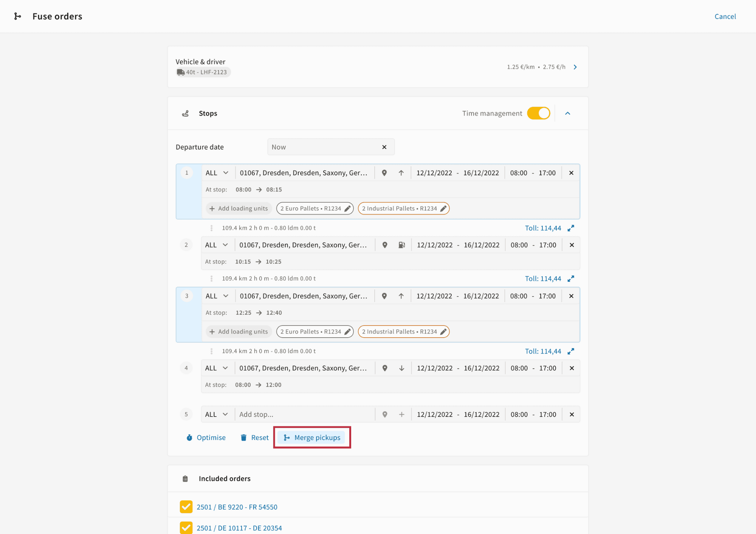The width and height of the screenshot is (756, 534).
Task: Click map pin icon on stop 1
Action: tap(384, 173)
